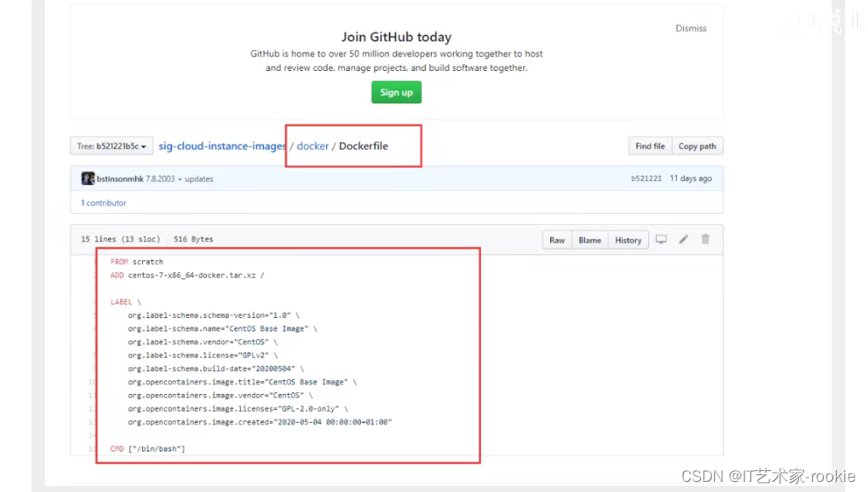The width and height of the screenshot is (868, 492).
Task: Open bstinsonmhk avatar image
Action: tap(87, 178)
